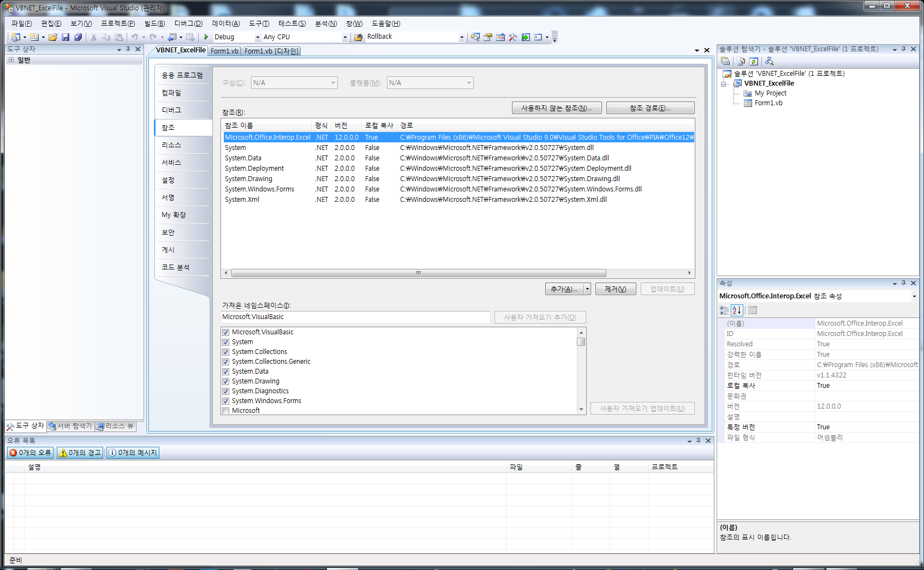
Task: Toggle the System.Collections namespace checkbox
Action: [x=225, y=352]
